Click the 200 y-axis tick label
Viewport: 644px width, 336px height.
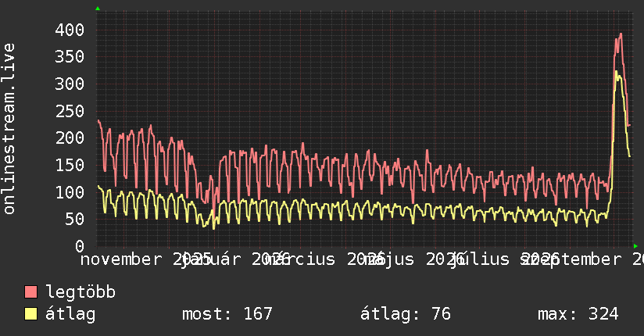[x=70, y=138]
